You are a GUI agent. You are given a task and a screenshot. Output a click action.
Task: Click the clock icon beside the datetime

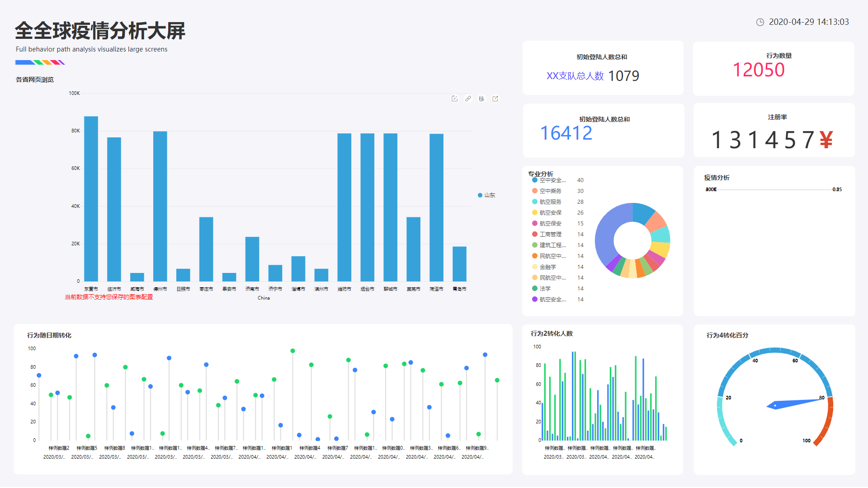click(760, 22)
